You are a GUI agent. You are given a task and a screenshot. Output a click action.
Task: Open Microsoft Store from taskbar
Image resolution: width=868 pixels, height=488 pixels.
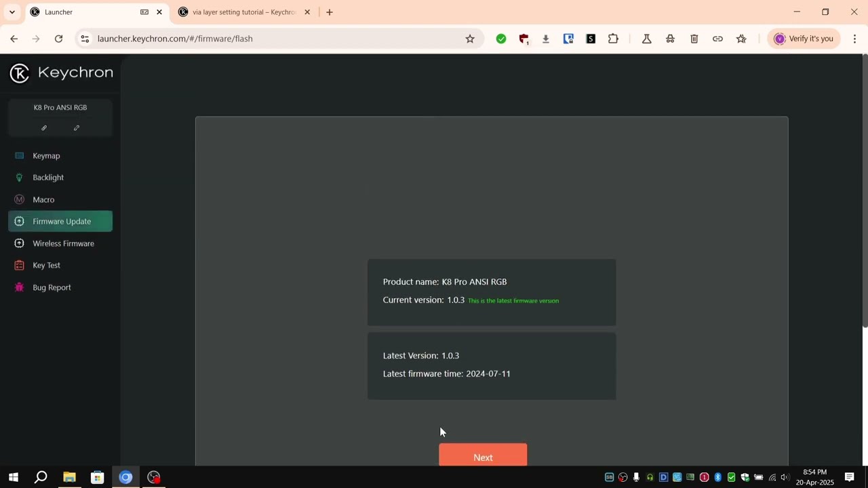coord(98,477)
